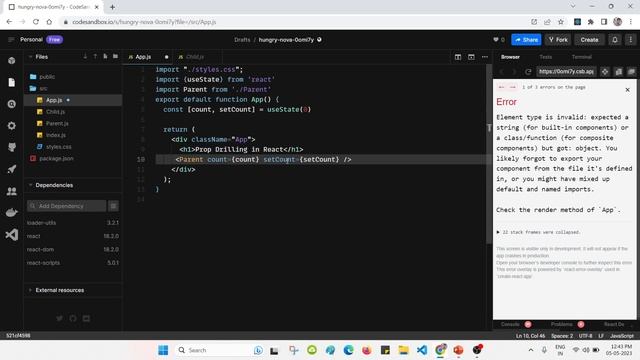Click the preview inspect crosshair icon

point(605,72)
